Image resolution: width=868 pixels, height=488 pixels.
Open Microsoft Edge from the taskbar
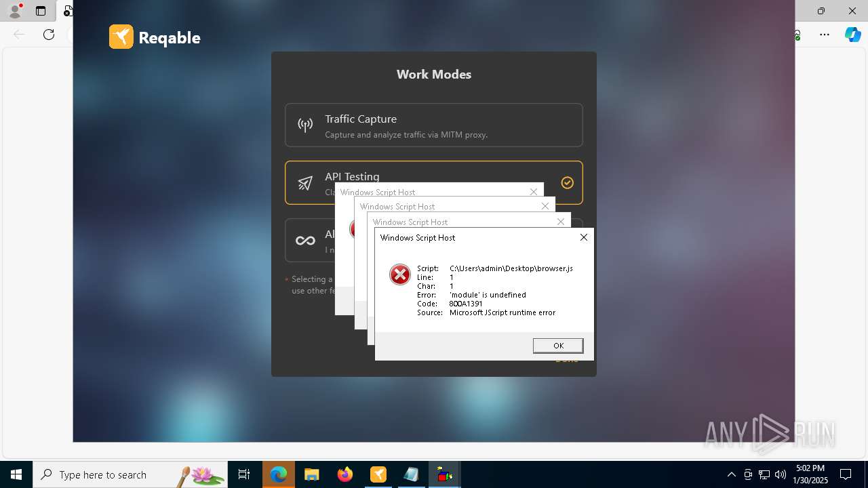279,474
